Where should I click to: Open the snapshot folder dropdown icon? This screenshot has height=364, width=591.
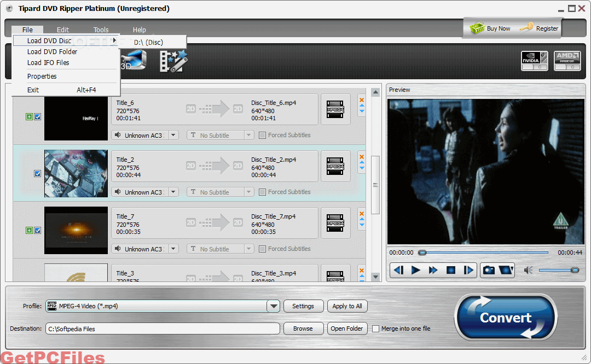tap(506, 270)
